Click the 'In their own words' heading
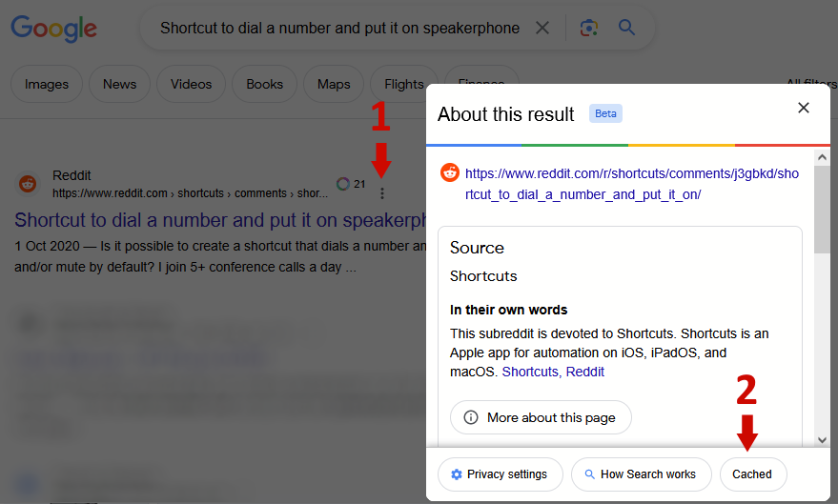This screenshot has height=504, width=838. click(508, 310)
